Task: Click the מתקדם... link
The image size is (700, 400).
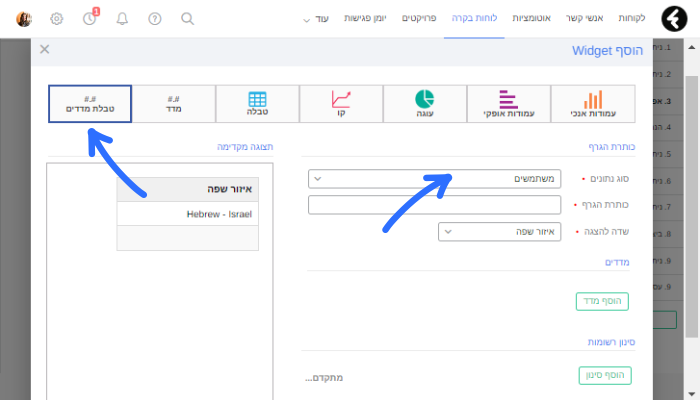Action: click(324, 378)
